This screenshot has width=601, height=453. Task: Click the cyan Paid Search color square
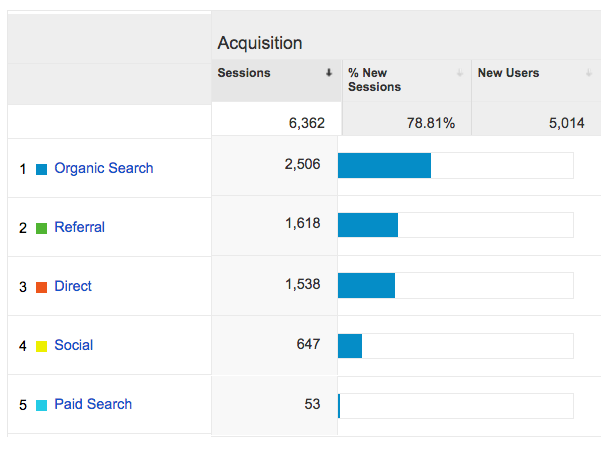(42, 405)
